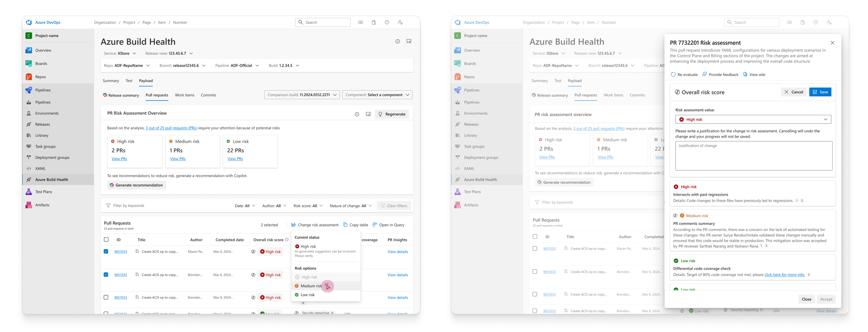Click Re-evaluate in risk assessment panel
The image size is (868, 332).
point(684,74)
